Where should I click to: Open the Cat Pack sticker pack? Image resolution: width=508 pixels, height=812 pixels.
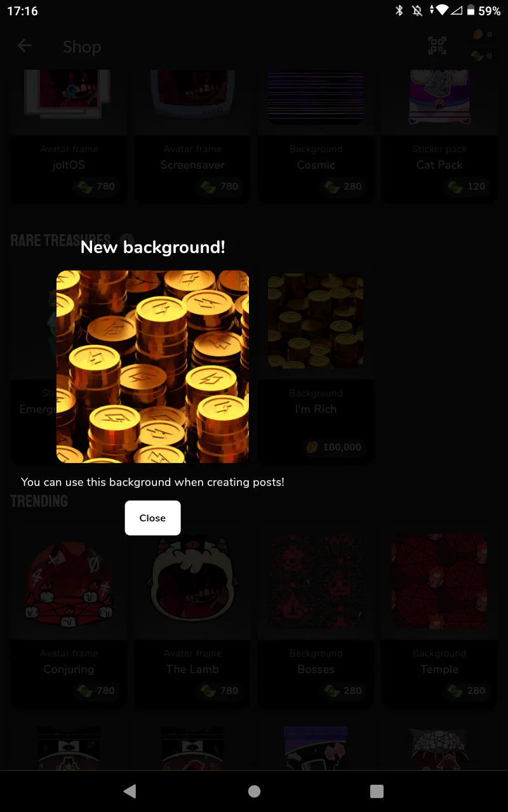tap(439, 136)
